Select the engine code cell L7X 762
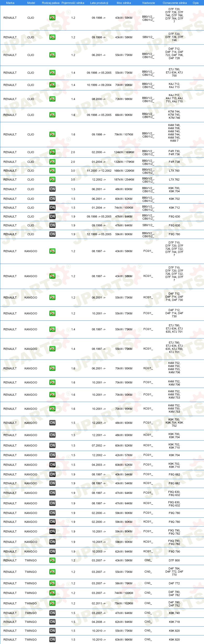The width and height of the screenshot is (204, 644). pos(174,179)
